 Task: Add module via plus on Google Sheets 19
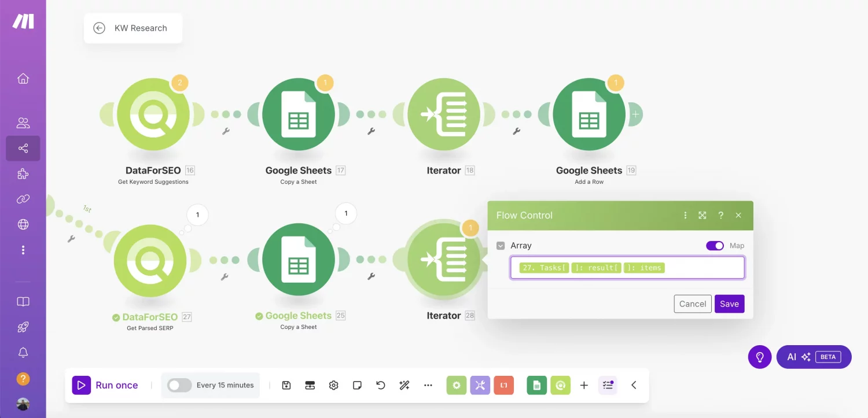coord(635,114)
